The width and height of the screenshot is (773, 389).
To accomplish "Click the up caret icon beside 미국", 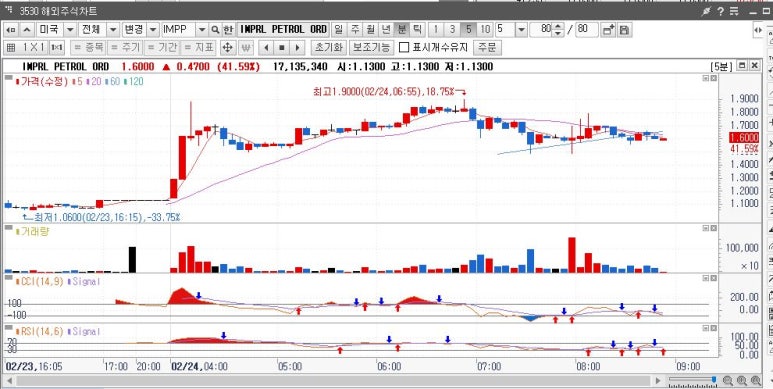I will (x=27, y=30).
